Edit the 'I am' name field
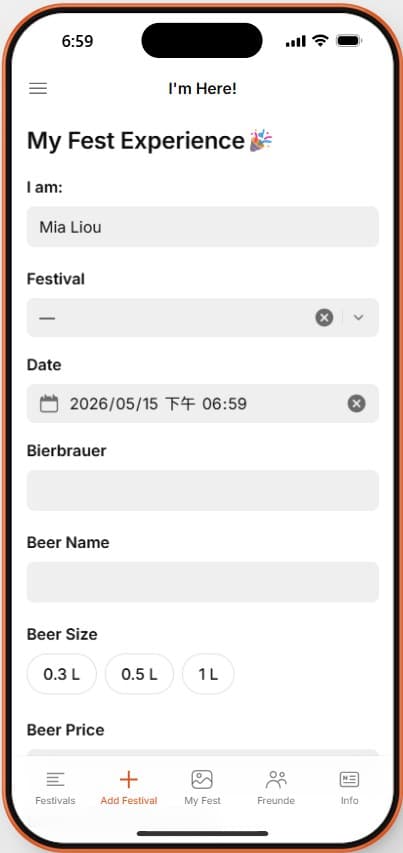 (203, 226)
